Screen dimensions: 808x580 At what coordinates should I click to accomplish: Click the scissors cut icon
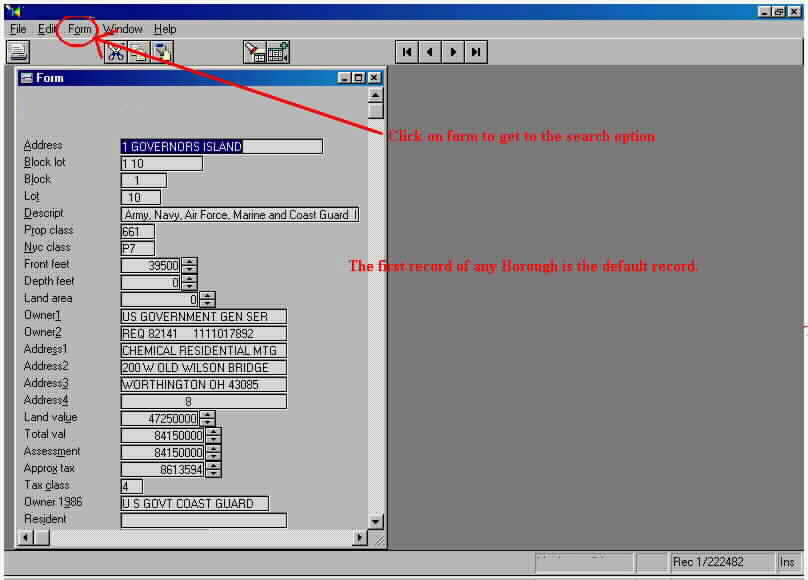116,53
